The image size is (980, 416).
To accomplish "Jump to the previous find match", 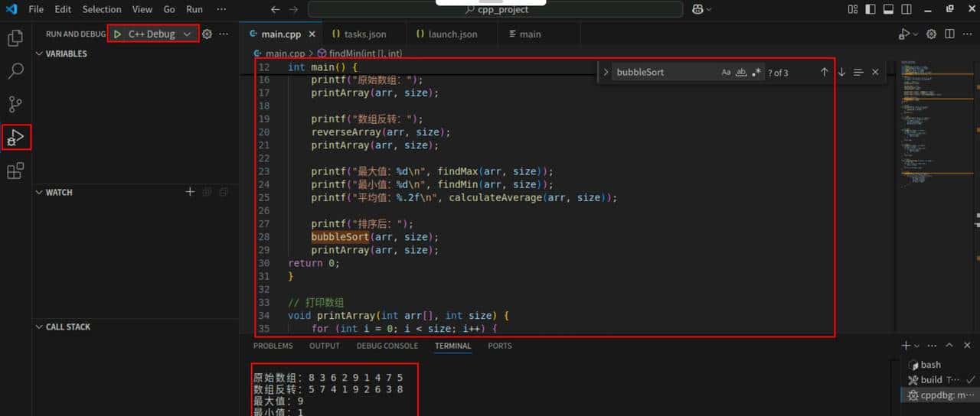I will 825,72.
